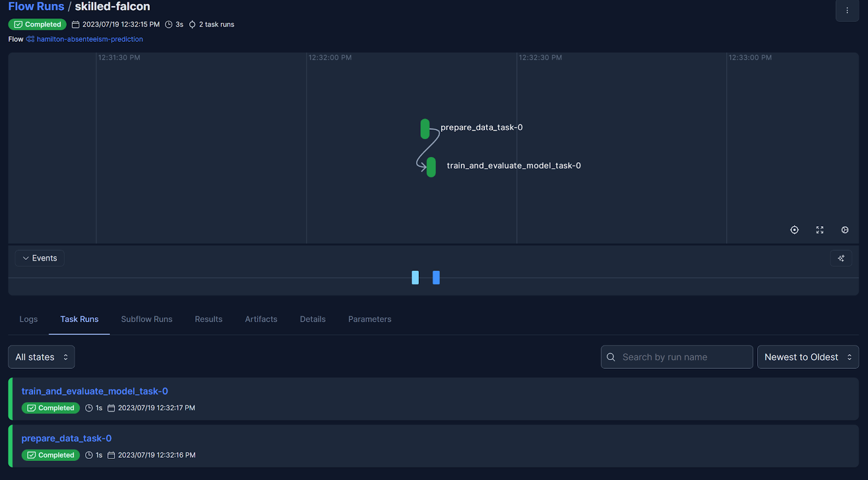Click Completed badge under prepare_data_task-0
The image size is (868, 480).
pos(50,455)
